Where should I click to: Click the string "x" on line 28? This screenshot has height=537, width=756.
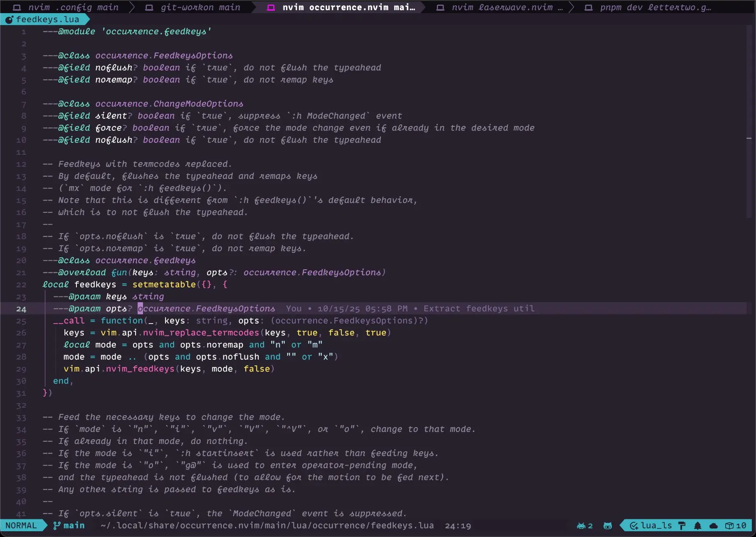tap(325, 357)
